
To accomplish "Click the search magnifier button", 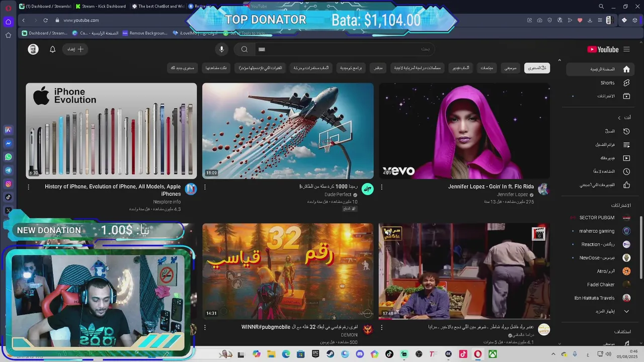I will [x=244, y=49].
